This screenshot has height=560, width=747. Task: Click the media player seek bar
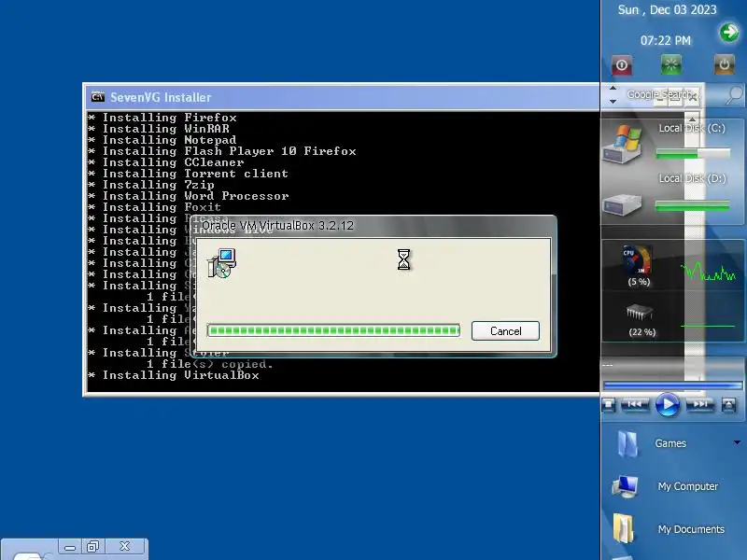tap(672, 385)
